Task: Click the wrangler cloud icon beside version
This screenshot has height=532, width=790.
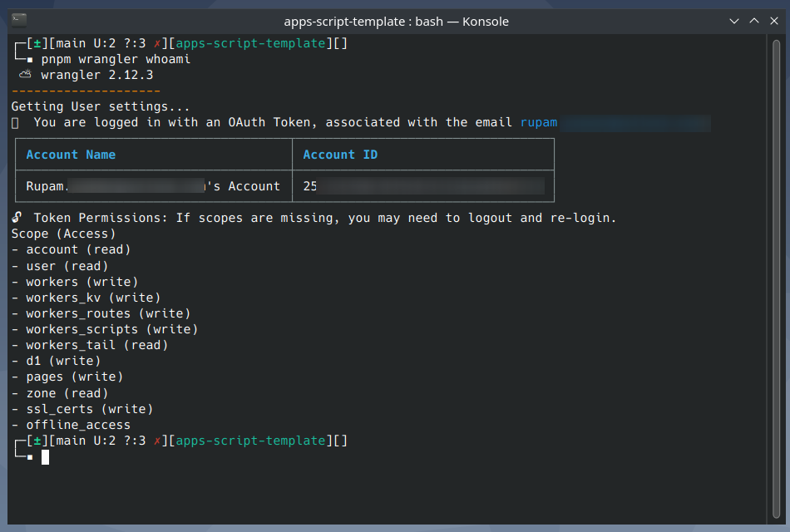Action: [25, 75]
